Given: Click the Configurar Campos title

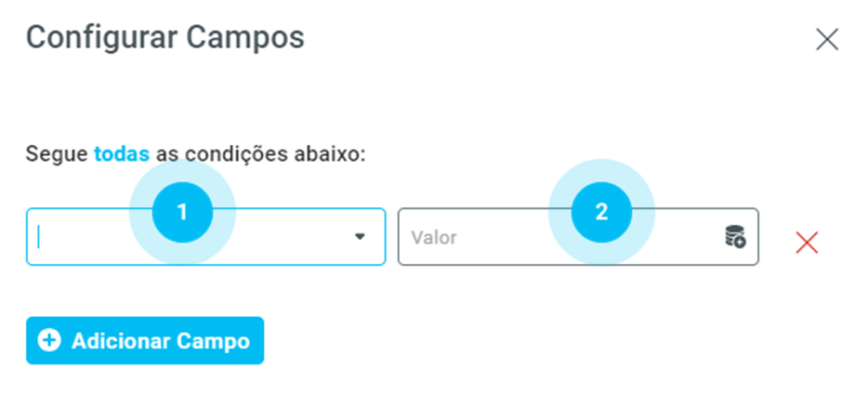Looking at the screenshot, I should (x=165, y=37).
